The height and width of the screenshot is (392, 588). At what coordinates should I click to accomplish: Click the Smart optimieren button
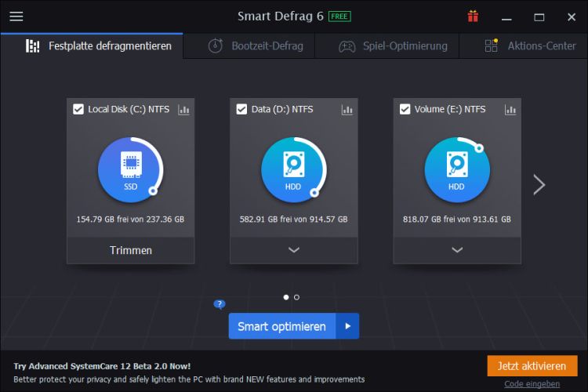click(282, 326)
